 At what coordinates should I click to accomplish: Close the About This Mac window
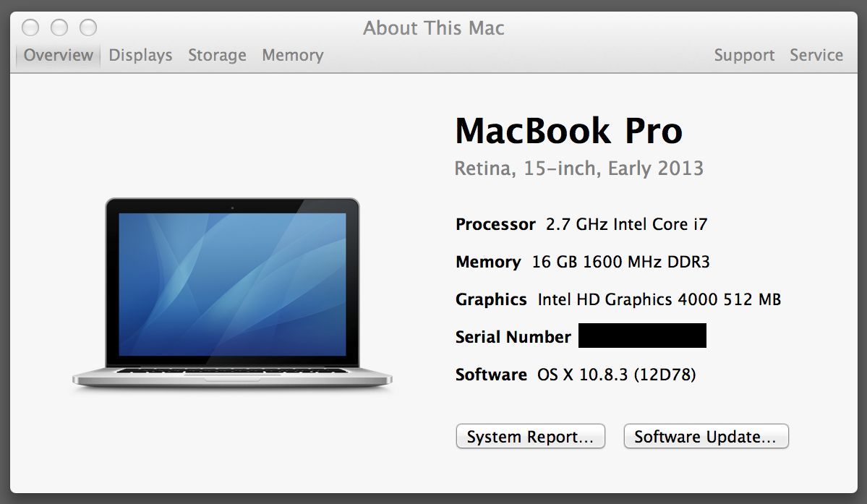click(x=30, y=28)
